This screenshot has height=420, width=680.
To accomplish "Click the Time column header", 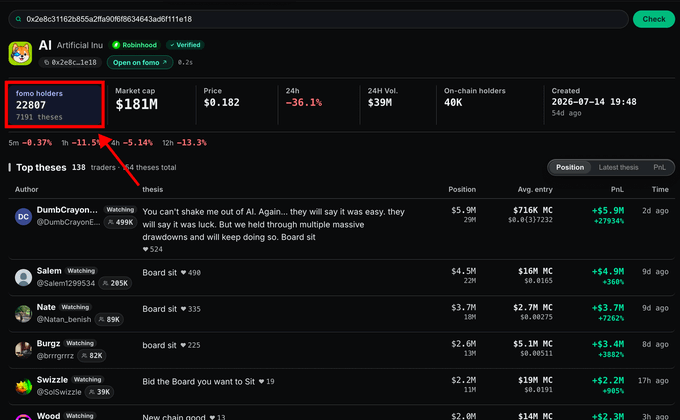I will [660, 190].
